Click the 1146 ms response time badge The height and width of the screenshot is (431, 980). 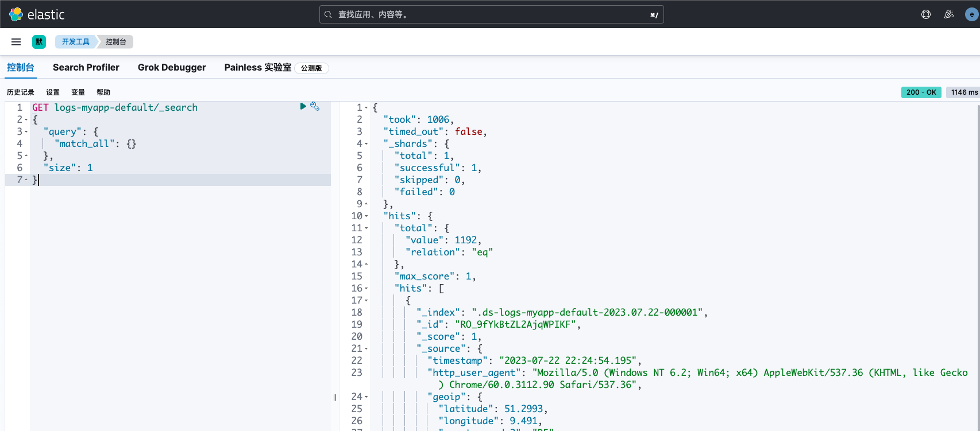point(964,92)
